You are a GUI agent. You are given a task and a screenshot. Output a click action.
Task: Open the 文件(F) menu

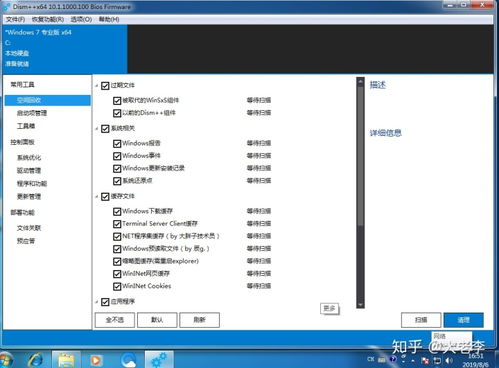[15, 19]
